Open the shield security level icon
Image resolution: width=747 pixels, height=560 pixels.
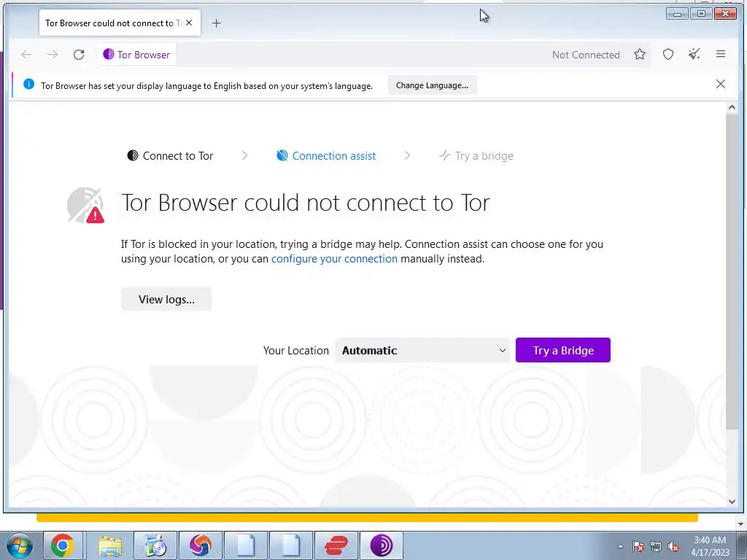click(x=668, y=54)
